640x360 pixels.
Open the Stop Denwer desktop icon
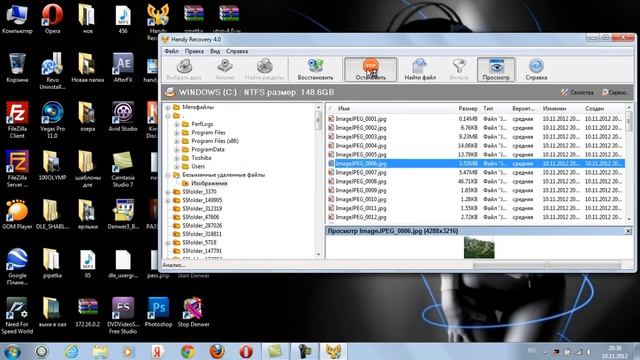(193, 312)
